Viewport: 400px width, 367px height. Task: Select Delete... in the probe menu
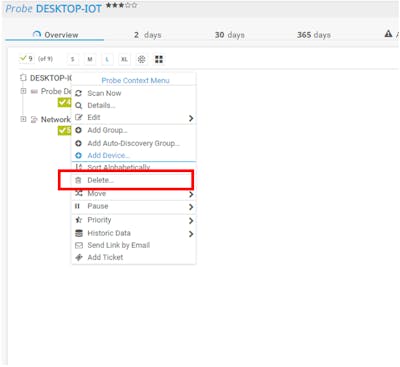(134, 180)
